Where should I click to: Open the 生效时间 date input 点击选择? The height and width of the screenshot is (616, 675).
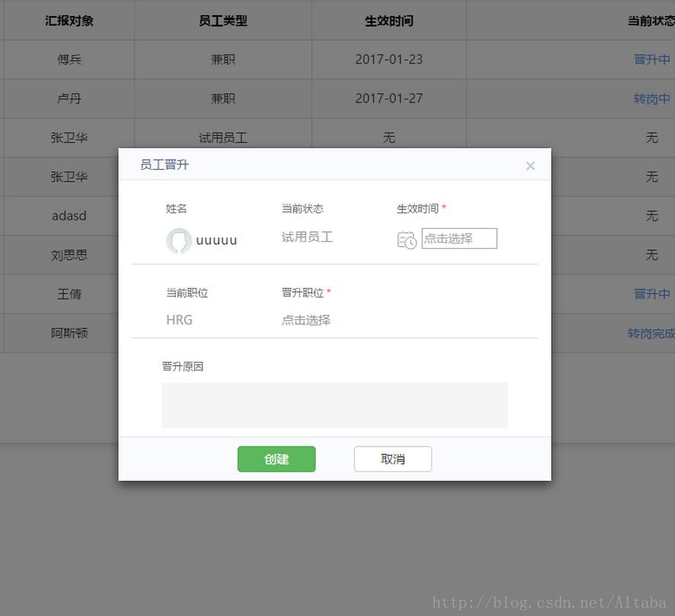pyautogui.click(x=460, y=238)
